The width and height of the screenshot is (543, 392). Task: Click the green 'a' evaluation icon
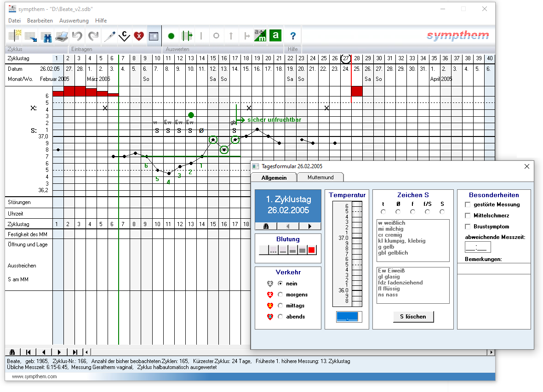pos(275,36)
